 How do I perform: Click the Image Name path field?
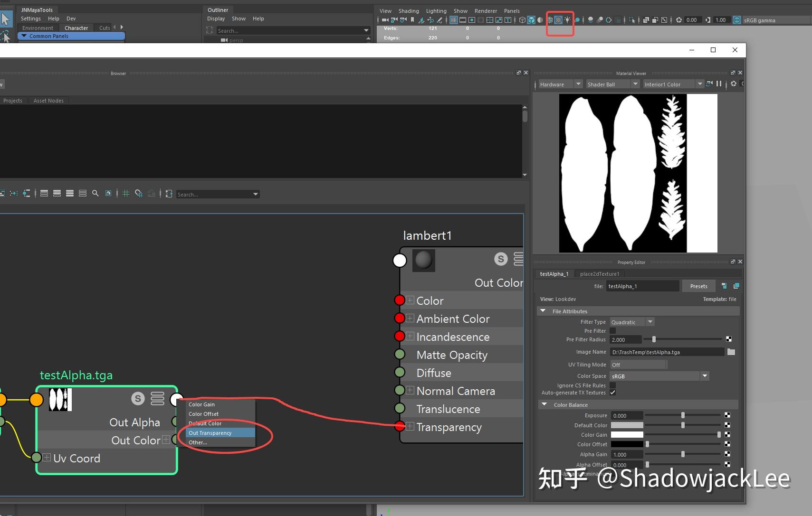click(667, 352)
